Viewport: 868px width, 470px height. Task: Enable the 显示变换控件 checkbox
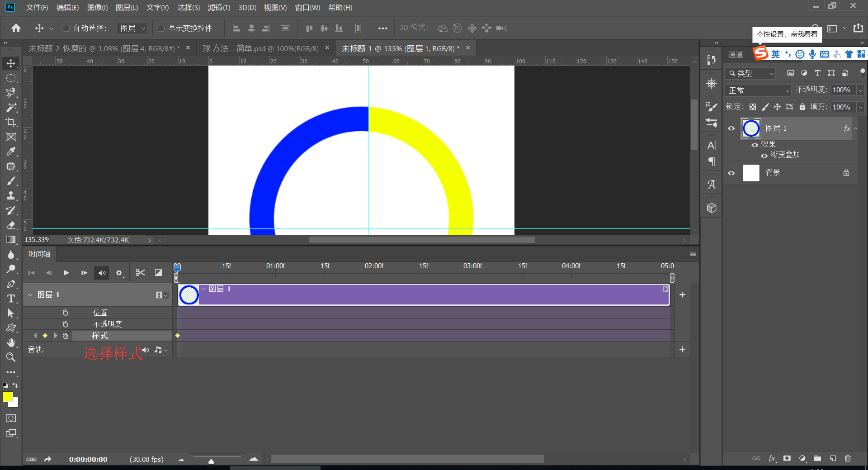point(160,28)
